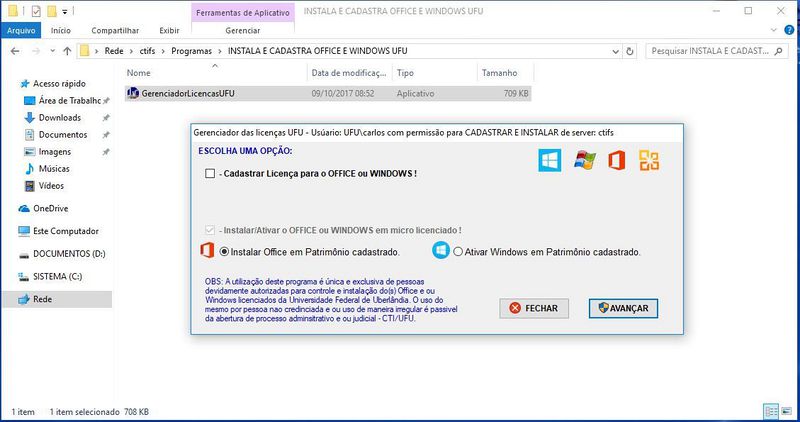Go up one folder level arrow
This screenshot has width=800, height=422.
click(x=67, y=51)
